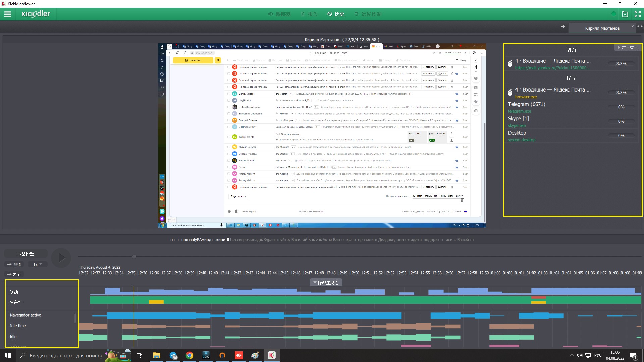Click the timeline category list scrollbar

pos(75,318)
